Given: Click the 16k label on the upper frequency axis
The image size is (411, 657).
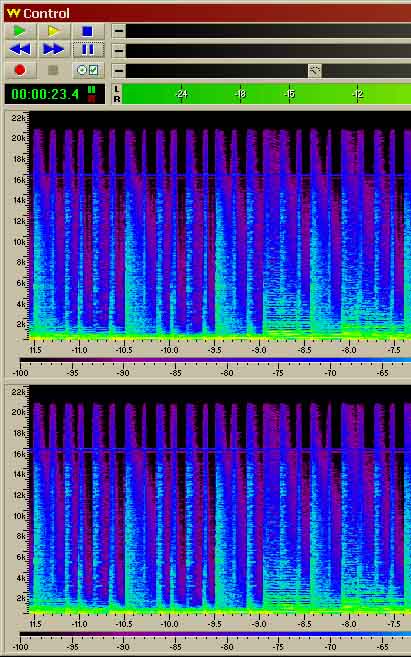Looking at the screenshot, I should (x=19, y=180).
